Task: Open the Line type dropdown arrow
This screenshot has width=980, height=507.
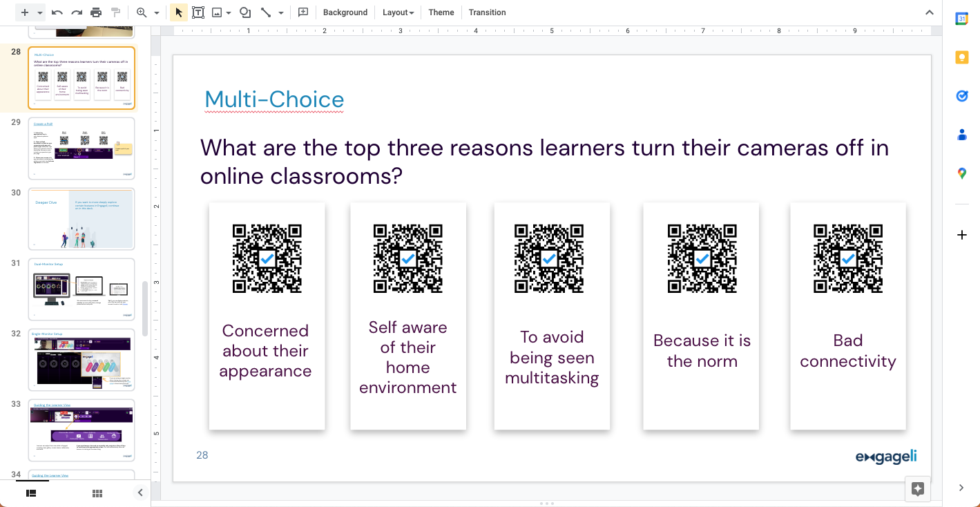Action: click(x=280, y=12)
